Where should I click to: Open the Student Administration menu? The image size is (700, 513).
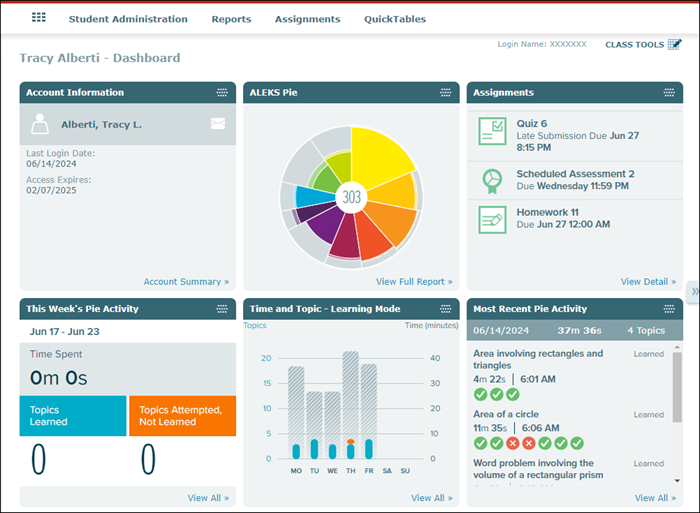pos(127,19)
